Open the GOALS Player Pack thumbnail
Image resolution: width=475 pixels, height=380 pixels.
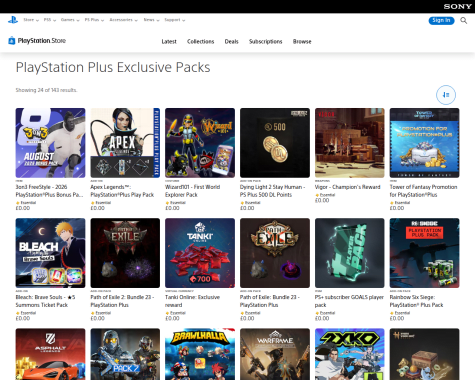point(350,253)
